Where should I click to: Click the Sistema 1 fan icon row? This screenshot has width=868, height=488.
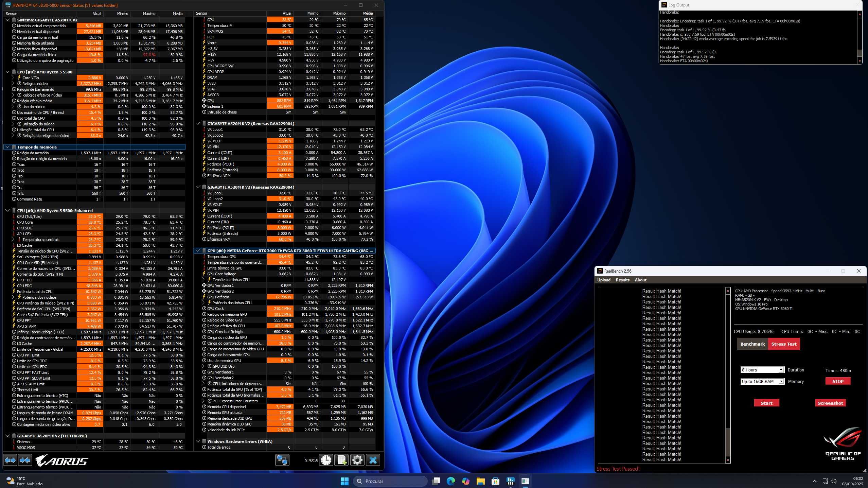pos(204,106)
